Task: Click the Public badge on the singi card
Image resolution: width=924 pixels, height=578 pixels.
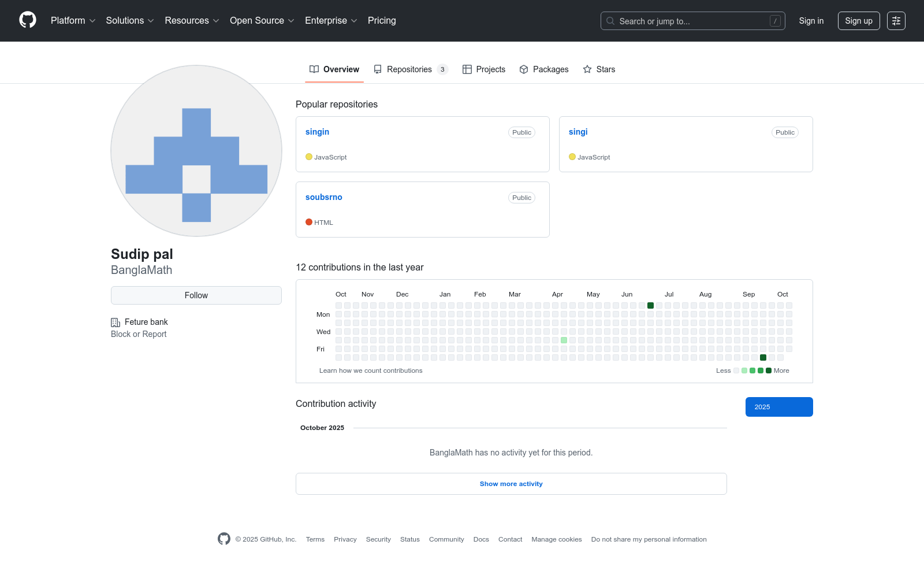Action: coord(785,132)
